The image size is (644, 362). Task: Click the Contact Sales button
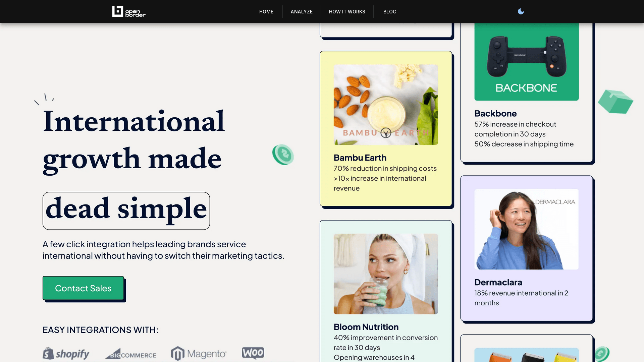pyautogui.click(x=83, y=288)
